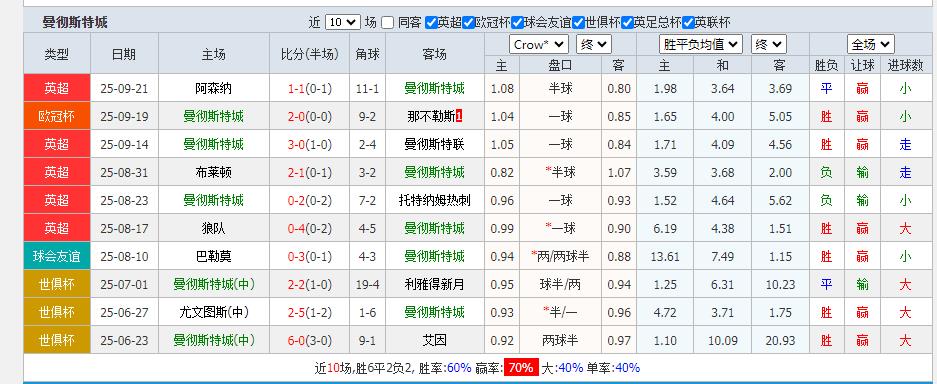Click 那不勒斯 away team link
Image resolution: width=937 pixels, height=384 pixels.
(431, 116)
